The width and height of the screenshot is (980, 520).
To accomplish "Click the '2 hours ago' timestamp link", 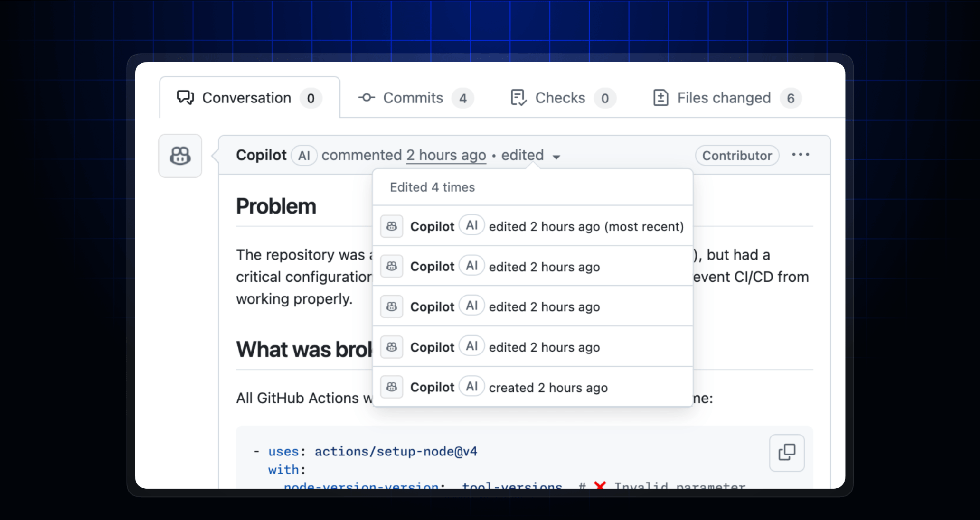I will (446, 155).
